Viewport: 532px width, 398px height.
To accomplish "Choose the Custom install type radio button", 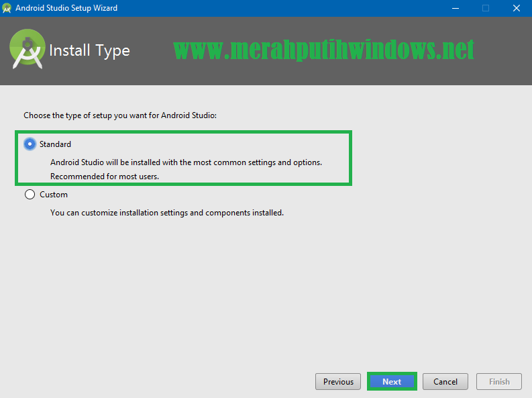I will click(30, 195).
